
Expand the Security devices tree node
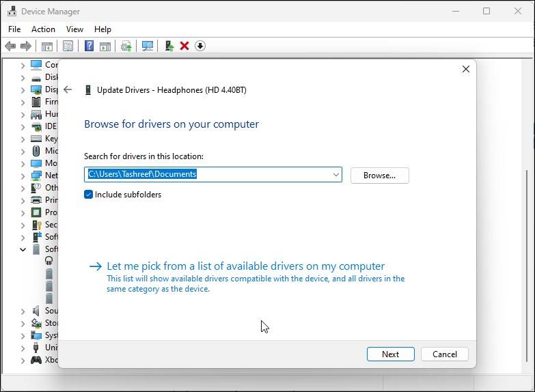23,225
